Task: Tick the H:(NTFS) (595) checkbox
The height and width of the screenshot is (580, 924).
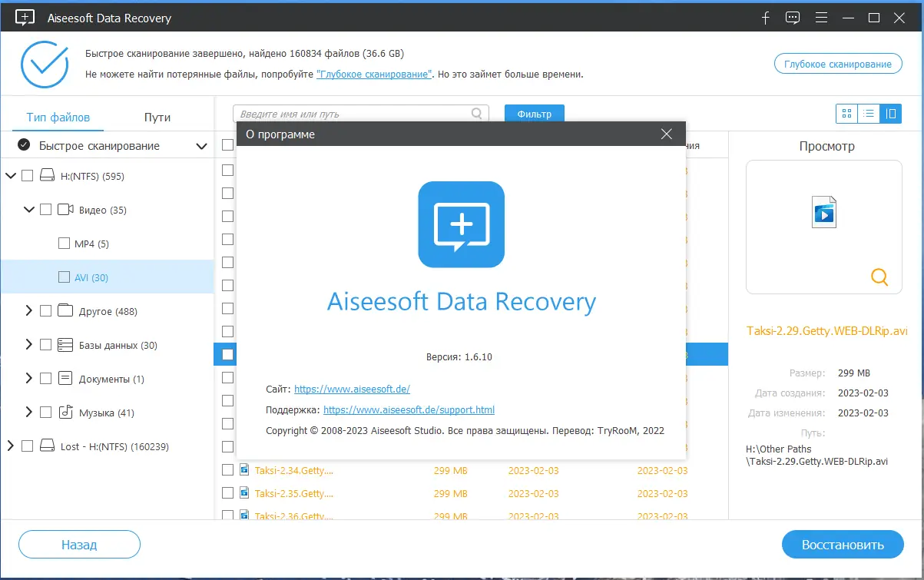Action: pos(28,176)
